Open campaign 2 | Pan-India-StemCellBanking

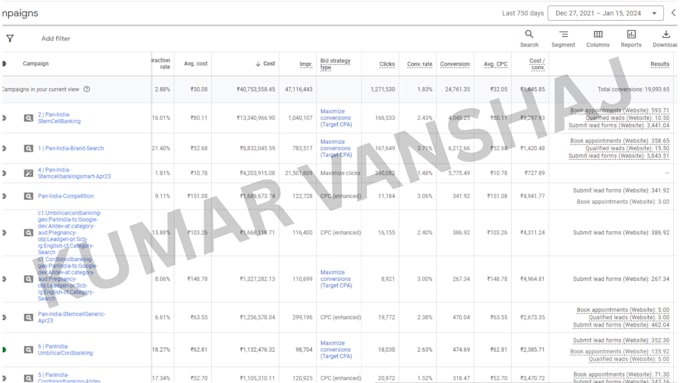59,118
